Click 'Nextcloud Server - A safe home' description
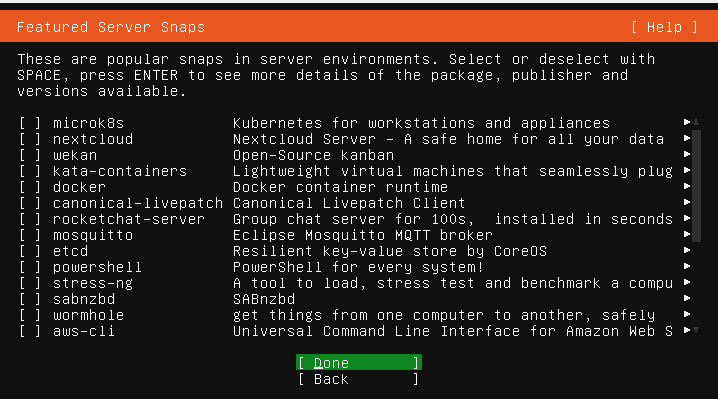This screenshot has height=399, width=718. [448, 139]
